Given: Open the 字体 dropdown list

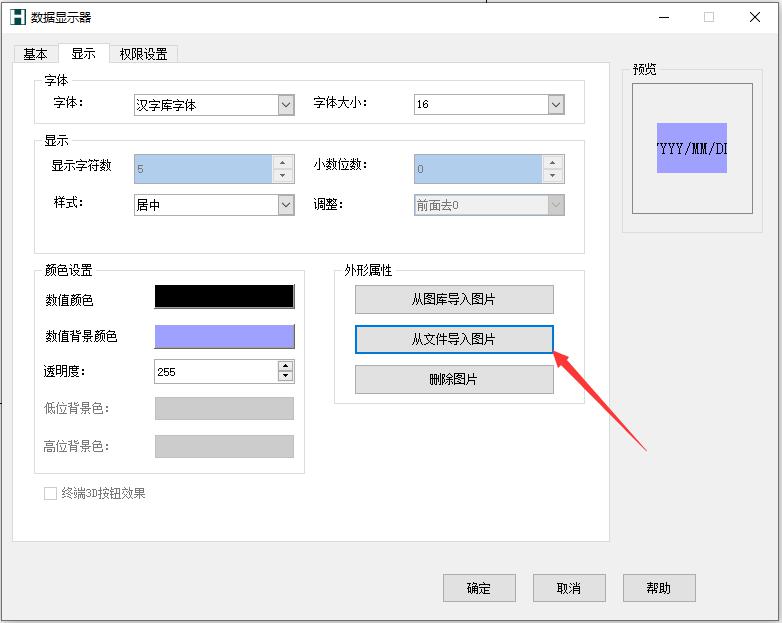Looking at the screenshot, I should click(286, 105).
